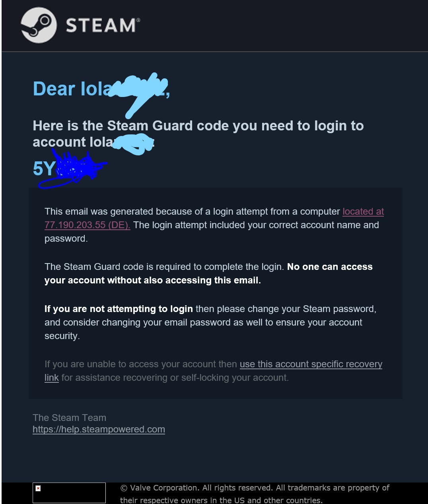Viewport: 428px width, 504px height.
Task: Click the empty image placeholder box in footer
Action: point(69,493)
